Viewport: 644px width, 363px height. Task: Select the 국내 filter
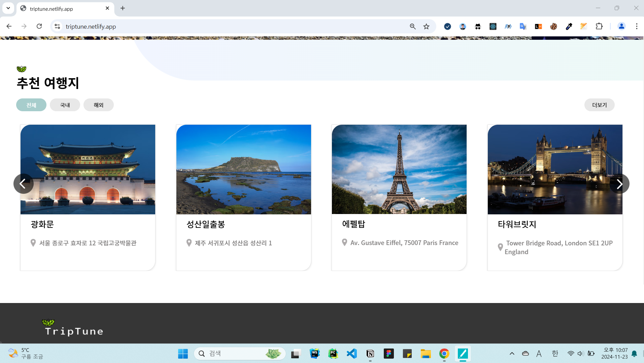click(65, 105)
